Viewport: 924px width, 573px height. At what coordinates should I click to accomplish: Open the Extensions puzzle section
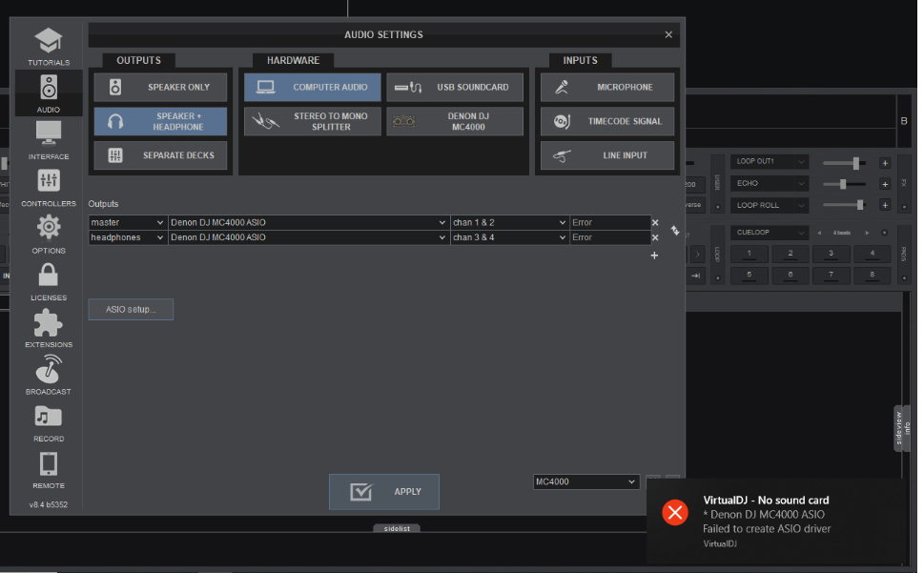49,329
